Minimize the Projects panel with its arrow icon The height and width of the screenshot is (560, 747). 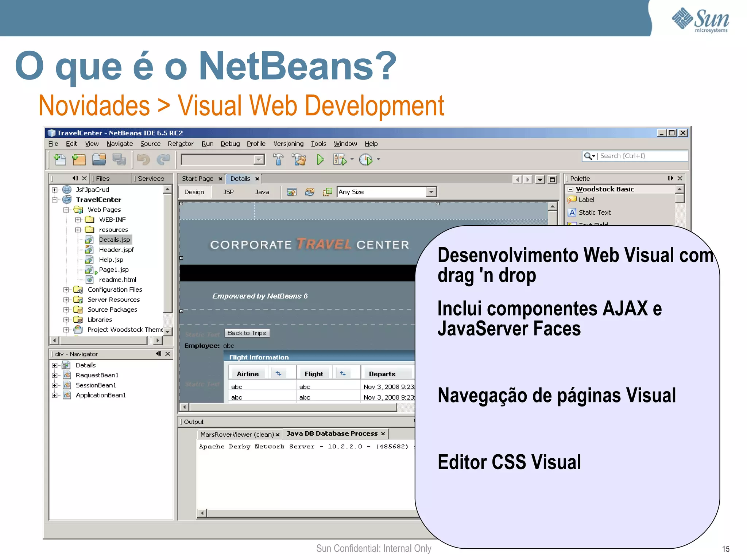tap(75, 178)
